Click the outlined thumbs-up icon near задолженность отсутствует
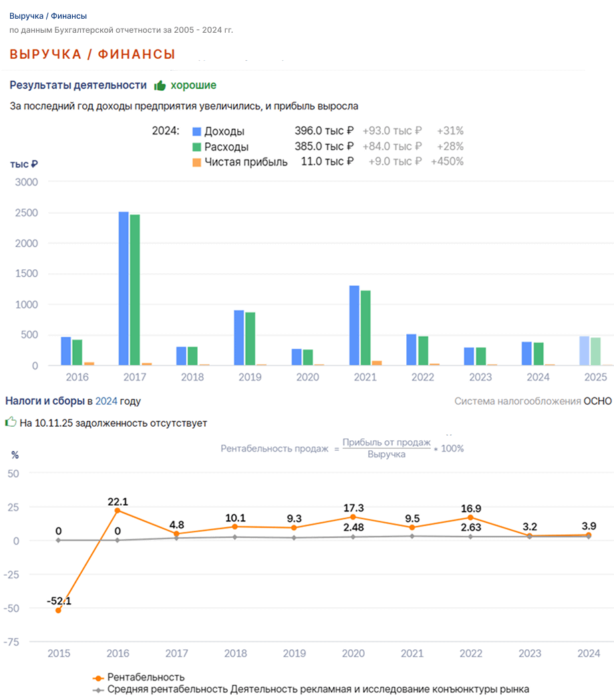The image size is (614, 700). tap(11, 422)
